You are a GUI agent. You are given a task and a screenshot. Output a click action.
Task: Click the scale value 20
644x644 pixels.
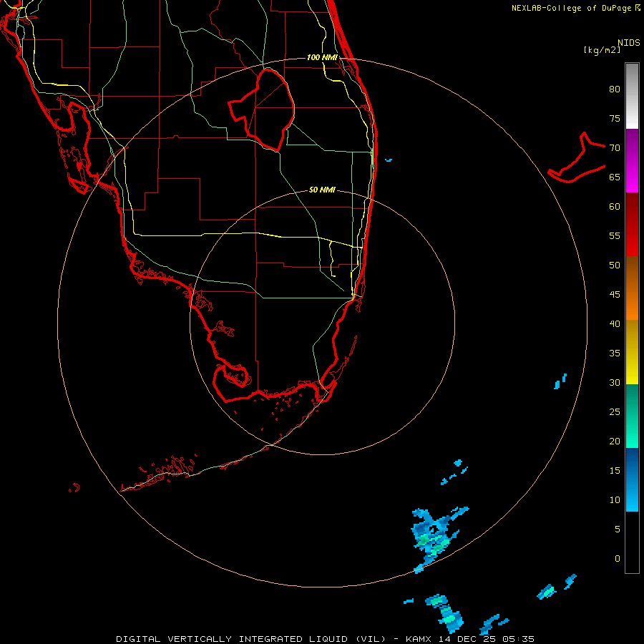click(x=615, y=441)
